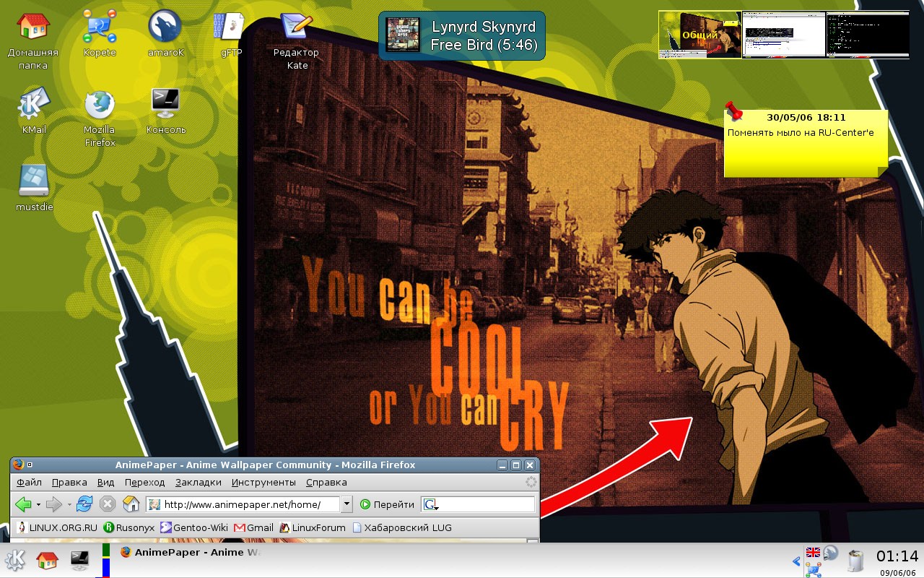Switch to the Общий desktop in pager

[x=700, y=35]
